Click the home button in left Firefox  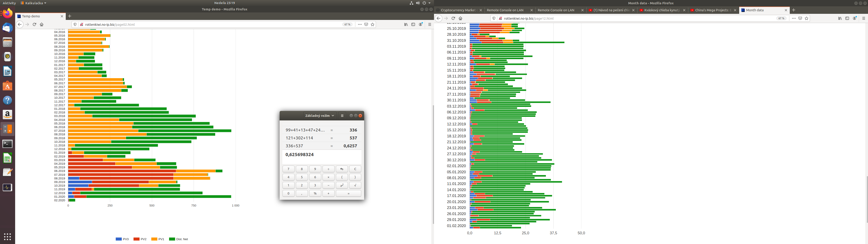point(42,25)
